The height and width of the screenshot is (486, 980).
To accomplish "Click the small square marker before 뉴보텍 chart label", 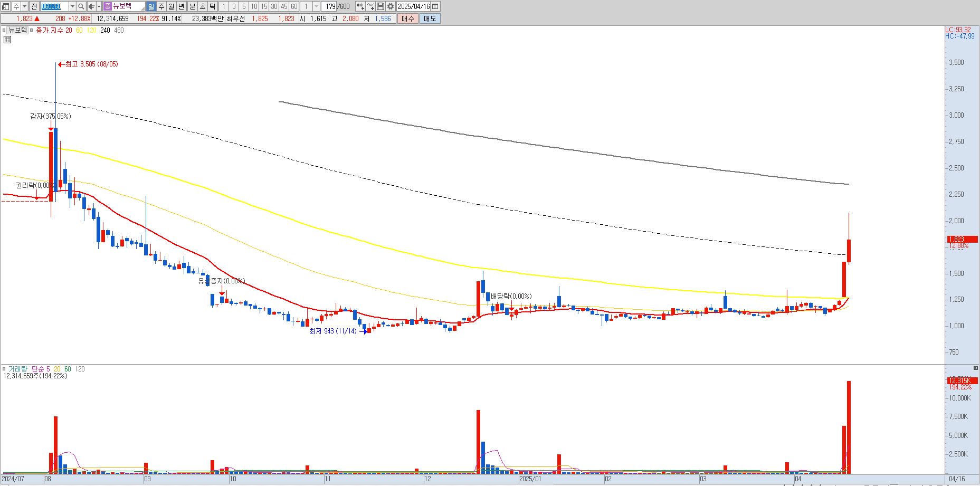I will click(4, 30).
